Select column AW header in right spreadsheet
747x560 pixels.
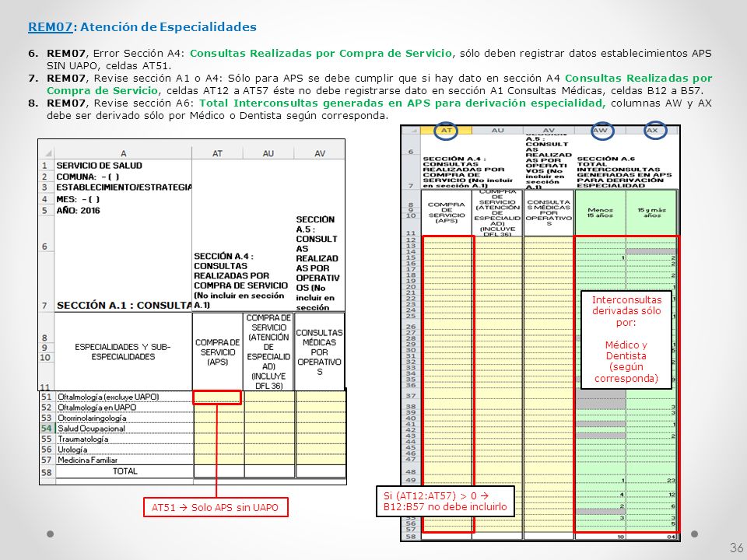[x=601, y=130]
